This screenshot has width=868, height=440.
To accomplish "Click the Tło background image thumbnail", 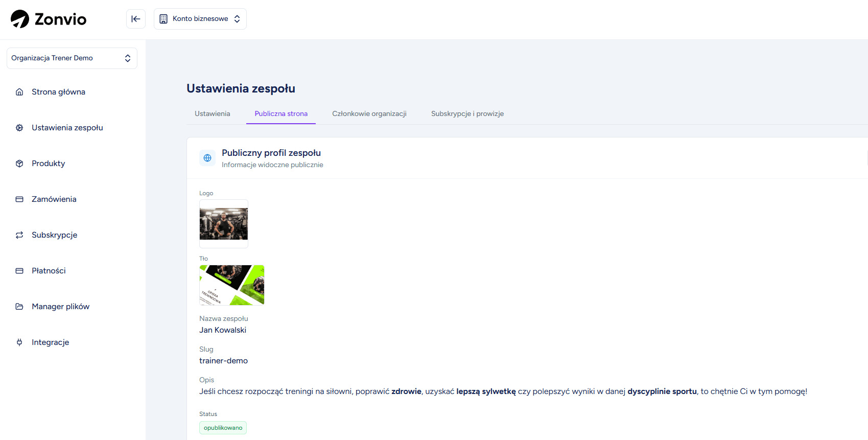I will 232,285.
